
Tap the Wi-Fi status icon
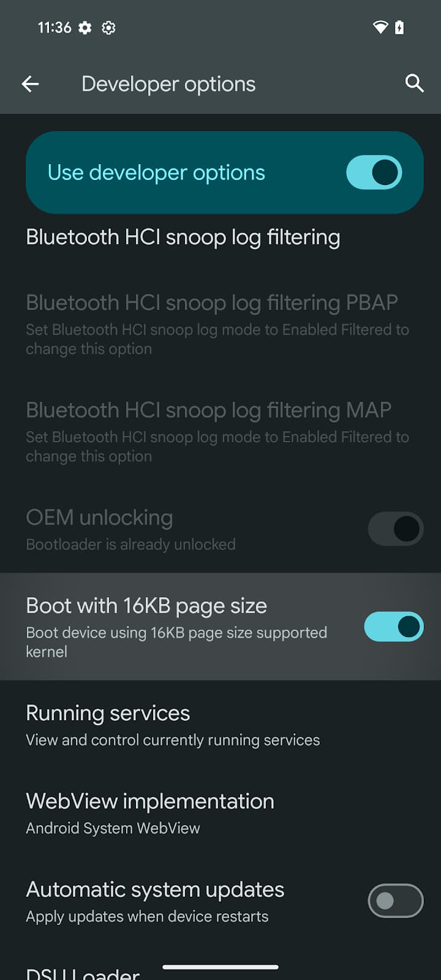coord(380,28)
